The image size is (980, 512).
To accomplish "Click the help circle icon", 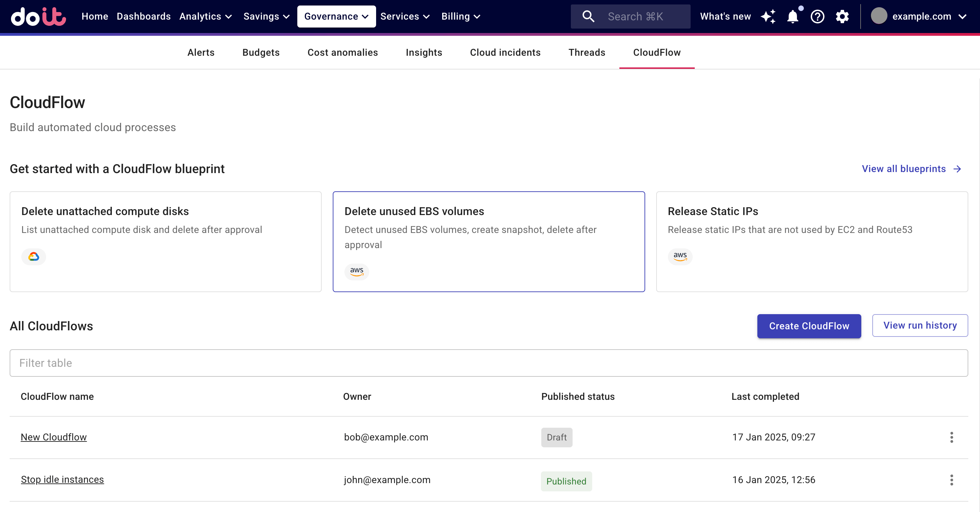I will click(817, 16).
